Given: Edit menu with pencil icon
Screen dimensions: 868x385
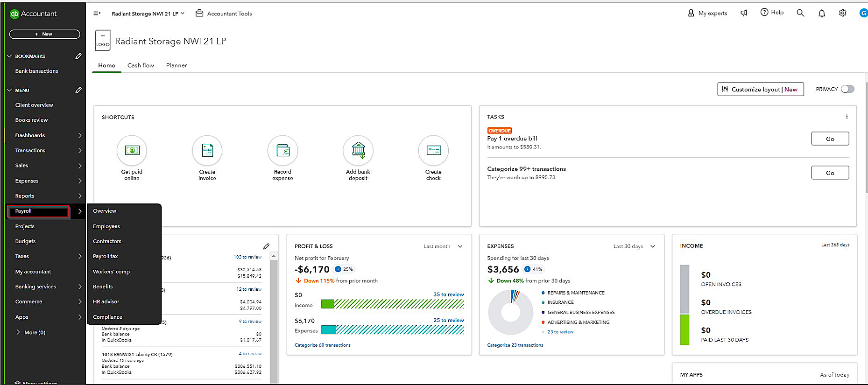Looking at the screenshot, I should pyautogui.click(x=78, y=90).
